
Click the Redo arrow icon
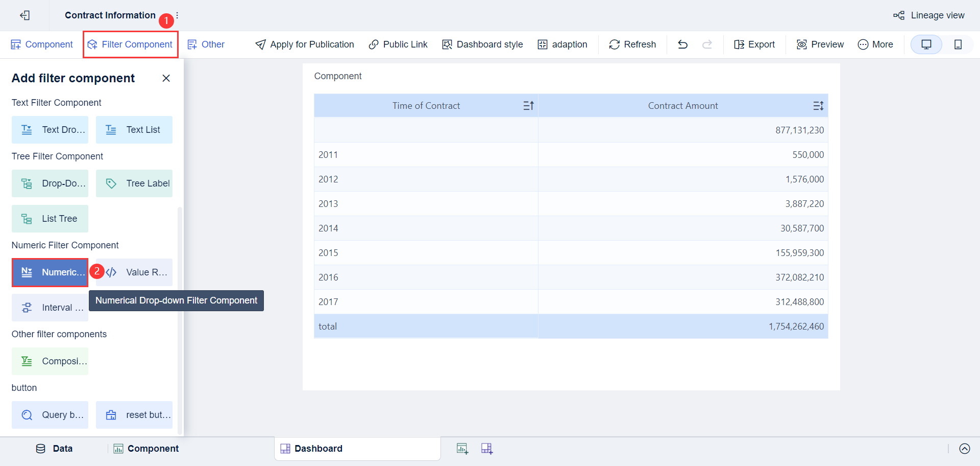pos(707,44)
